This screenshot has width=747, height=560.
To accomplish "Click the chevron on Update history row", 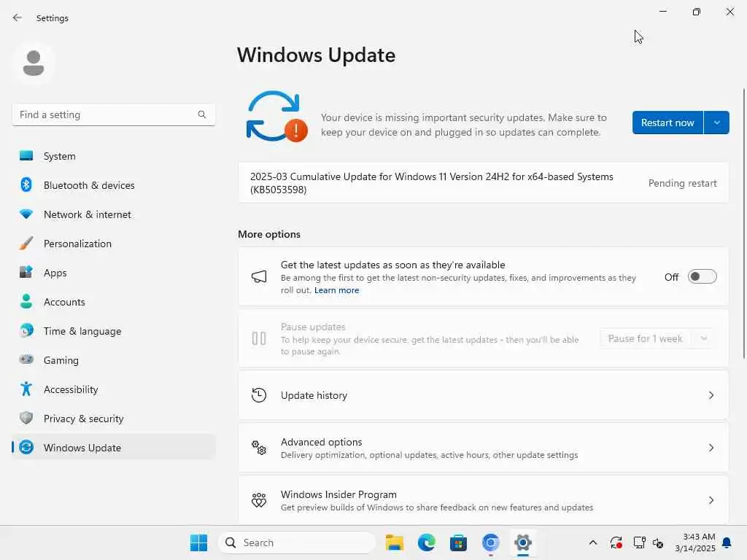I will [x=711, y=395].
